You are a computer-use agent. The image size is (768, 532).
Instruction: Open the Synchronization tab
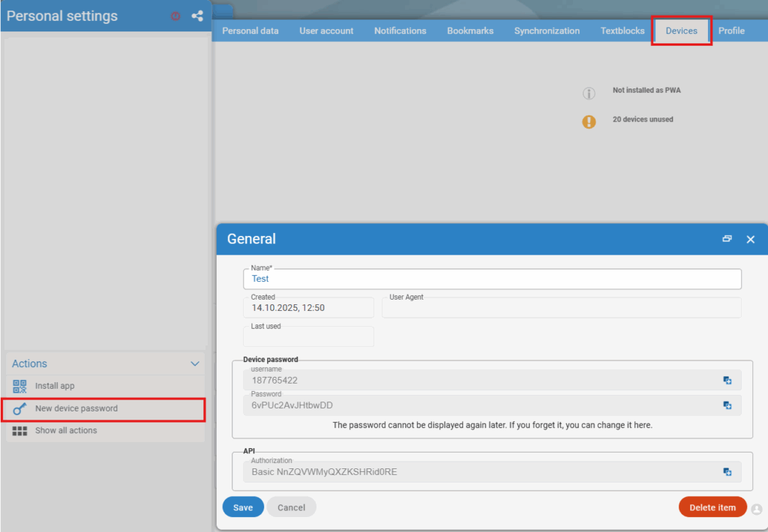click(547, 31)
